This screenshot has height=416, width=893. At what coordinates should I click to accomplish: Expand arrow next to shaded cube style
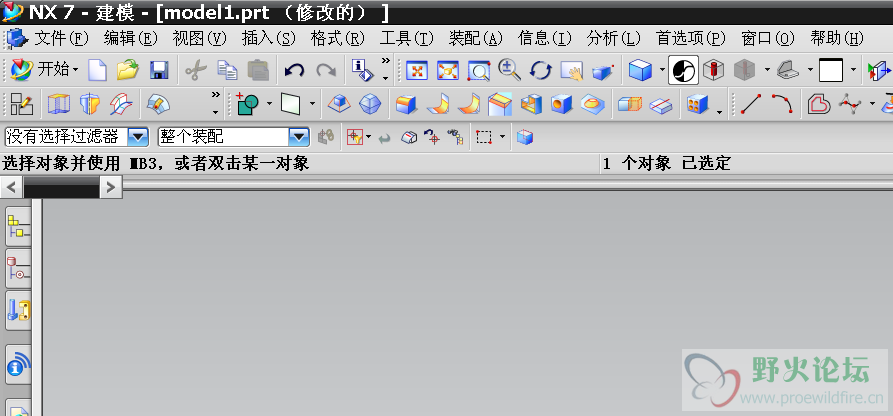pyautogui.click(x=662, y=71)
